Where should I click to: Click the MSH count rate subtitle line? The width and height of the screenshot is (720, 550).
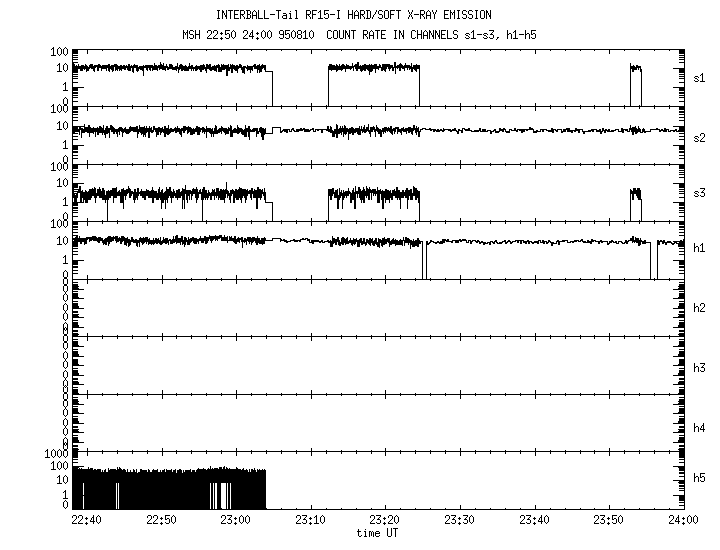(361, 36)
